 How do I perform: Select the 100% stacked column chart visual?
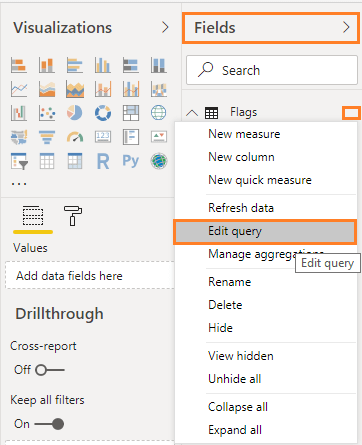(x=159, y=65)
